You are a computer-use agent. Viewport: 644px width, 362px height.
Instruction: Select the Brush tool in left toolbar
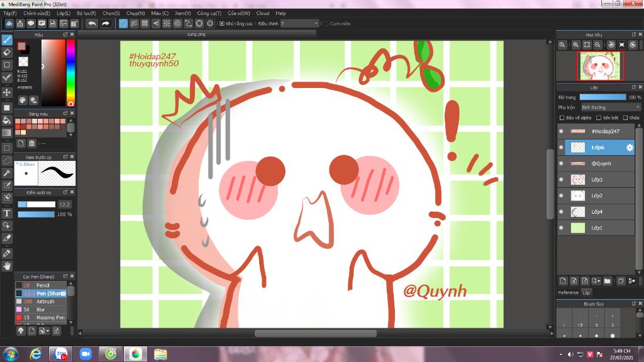[7, 40]
